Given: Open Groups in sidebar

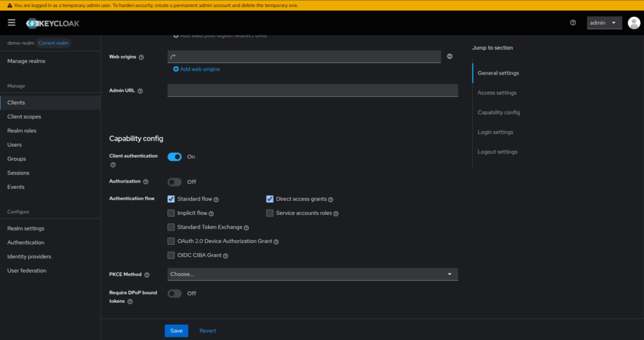Looking at the screenshot, I should pyautogui.click(x=16, y=159).
